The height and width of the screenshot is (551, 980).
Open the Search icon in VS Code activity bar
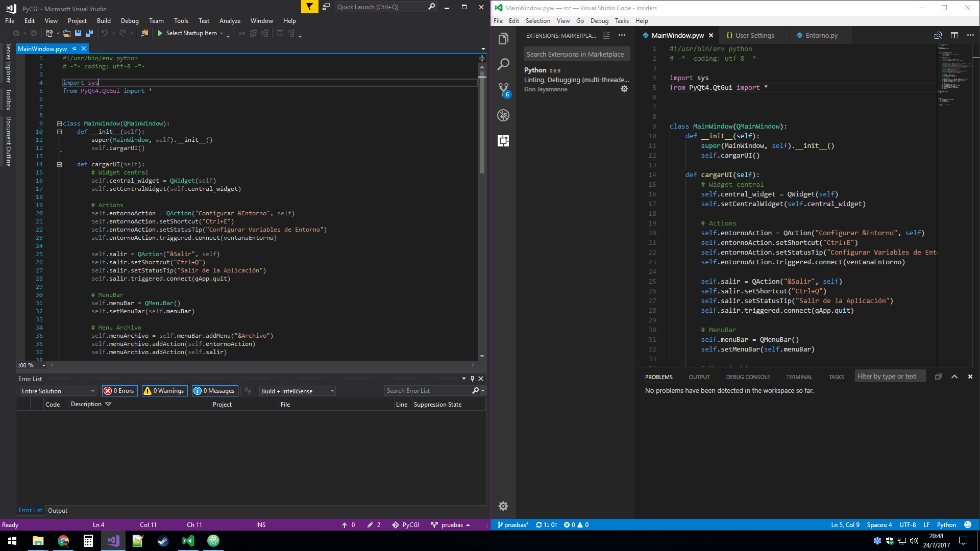pos(503,64)
